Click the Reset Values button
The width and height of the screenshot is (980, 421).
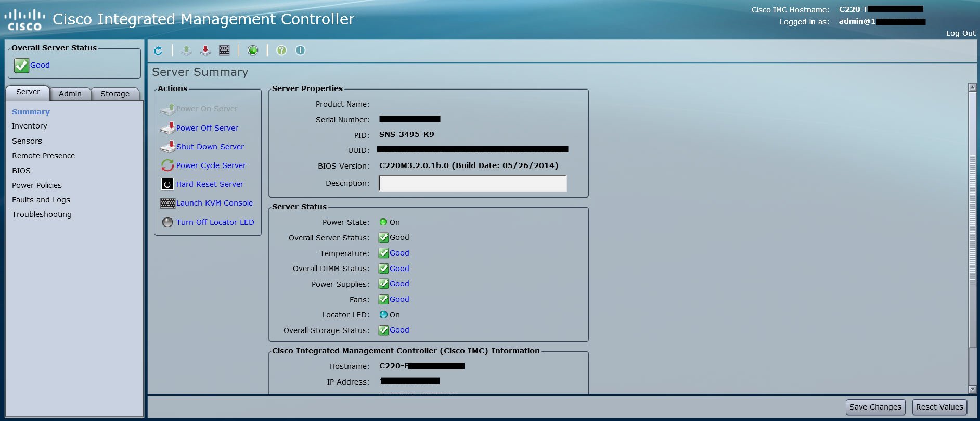point(939,407)
